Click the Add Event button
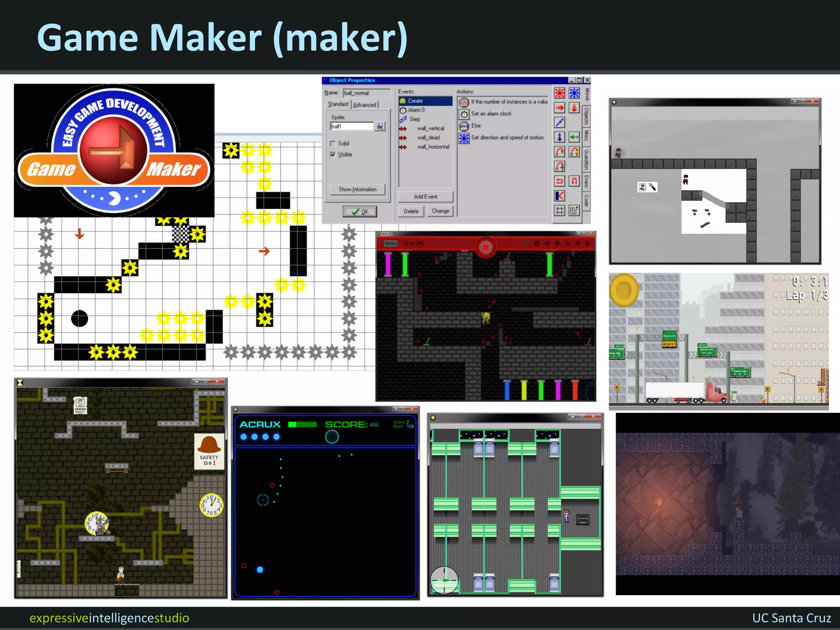 click(x=425, y=197)
